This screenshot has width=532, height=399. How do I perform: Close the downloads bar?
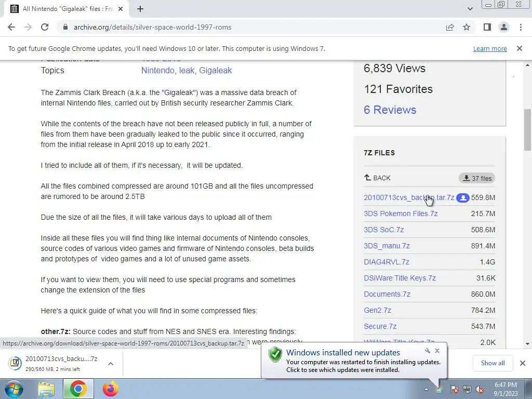coord(523,363)
